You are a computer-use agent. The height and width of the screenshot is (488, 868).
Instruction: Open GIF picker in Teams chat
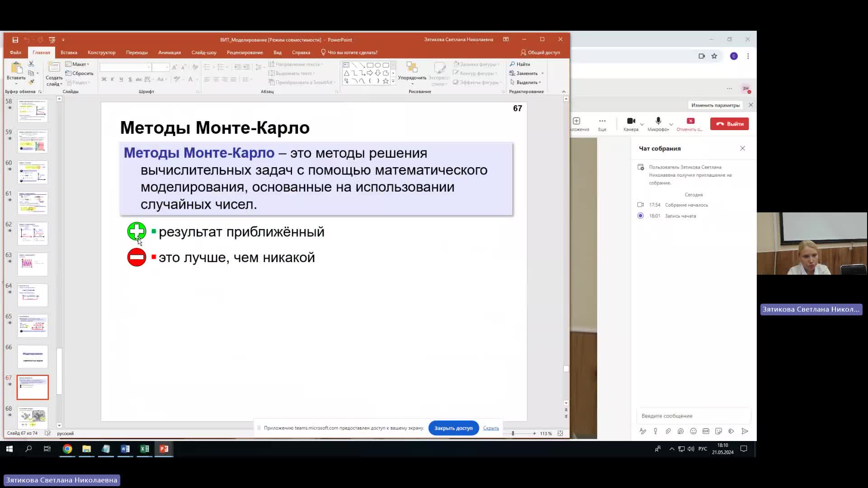coord(706,431)
